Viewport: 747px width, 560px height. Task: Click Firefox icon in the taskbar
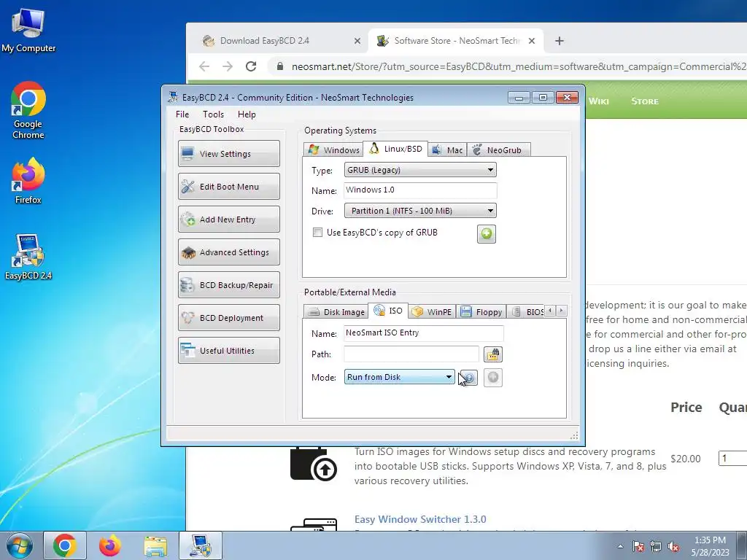pos(109,545)
